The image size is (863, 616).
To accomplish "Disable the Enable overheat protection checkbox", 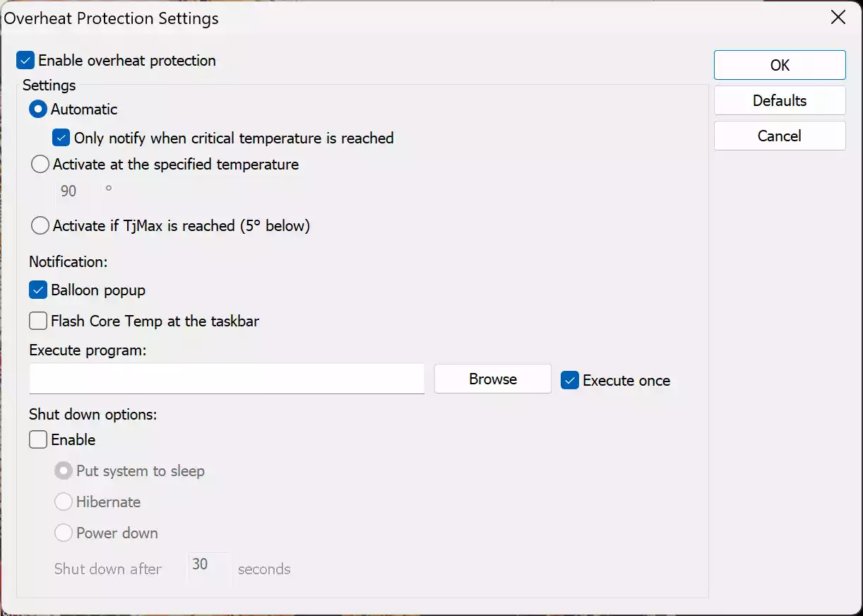I will (x=25, y=61).
